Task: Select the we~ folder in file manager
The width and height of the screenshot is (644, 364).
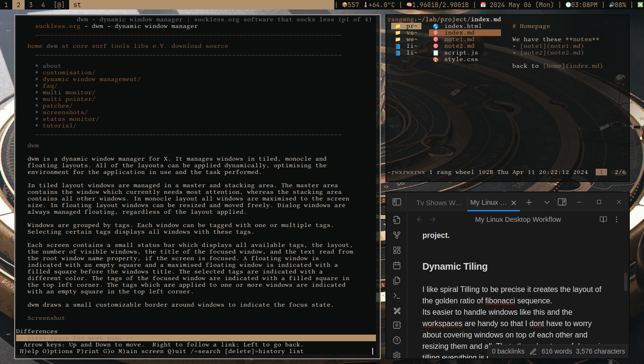Action: click(407, 39)
